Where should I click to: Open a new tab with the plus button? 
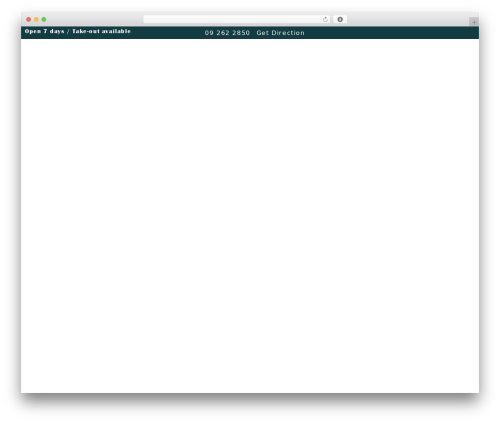[x=474, y=22]
